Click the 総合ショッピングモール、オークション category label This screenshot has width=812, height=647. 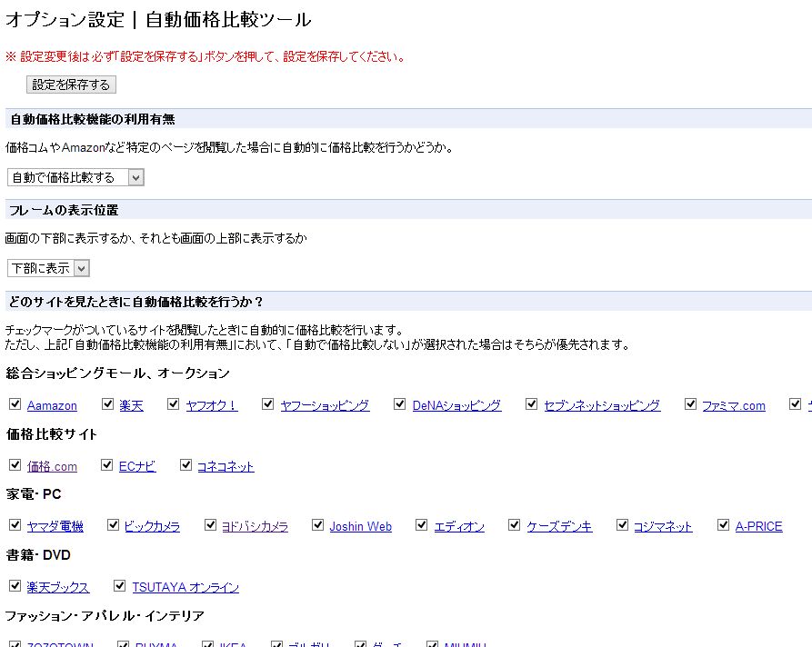tap(117, 373)
